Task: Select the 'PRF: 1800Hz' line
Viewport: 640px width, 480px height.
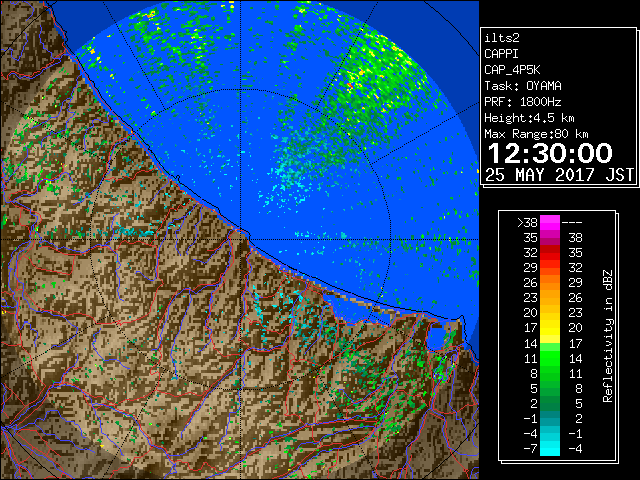Action: (x=523, y=102)
